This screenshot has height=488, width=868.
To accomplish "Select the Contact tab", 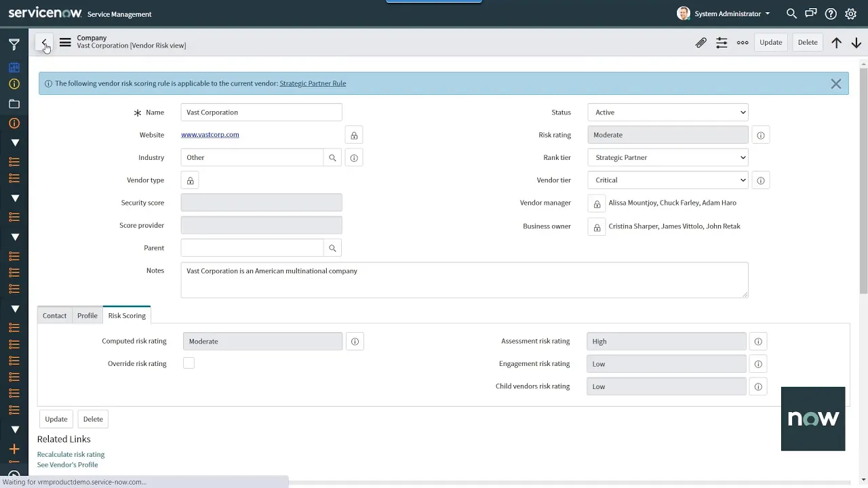I will coord(54,315).
